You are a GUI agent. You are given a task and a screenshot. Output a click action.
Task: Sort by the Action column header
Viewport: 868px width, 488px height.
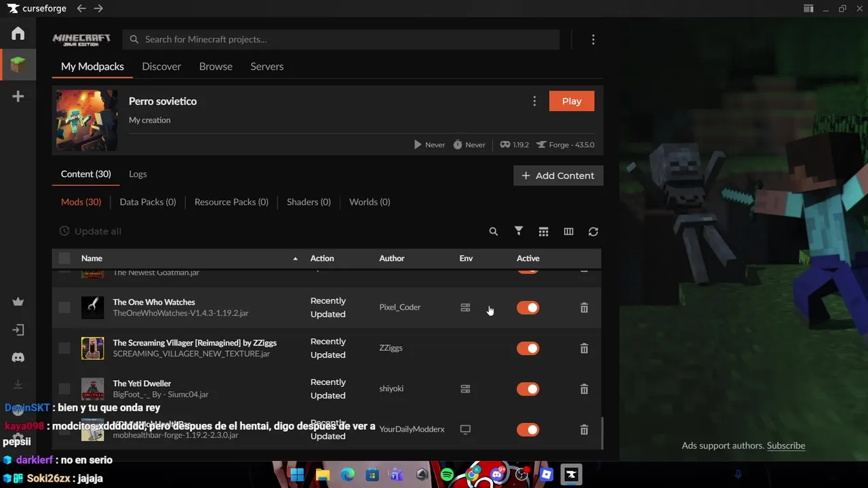(322, 258)
